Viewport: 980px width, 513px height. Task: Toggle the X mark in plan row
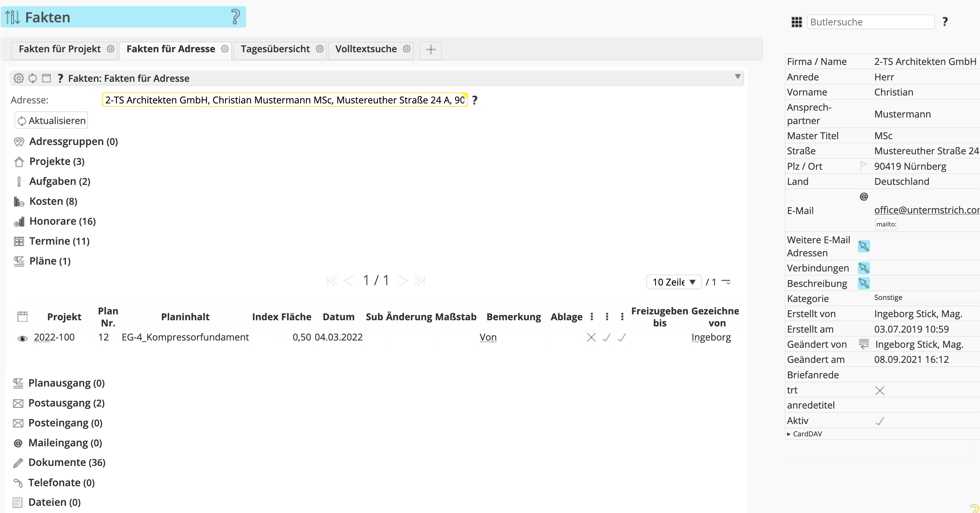591,338
